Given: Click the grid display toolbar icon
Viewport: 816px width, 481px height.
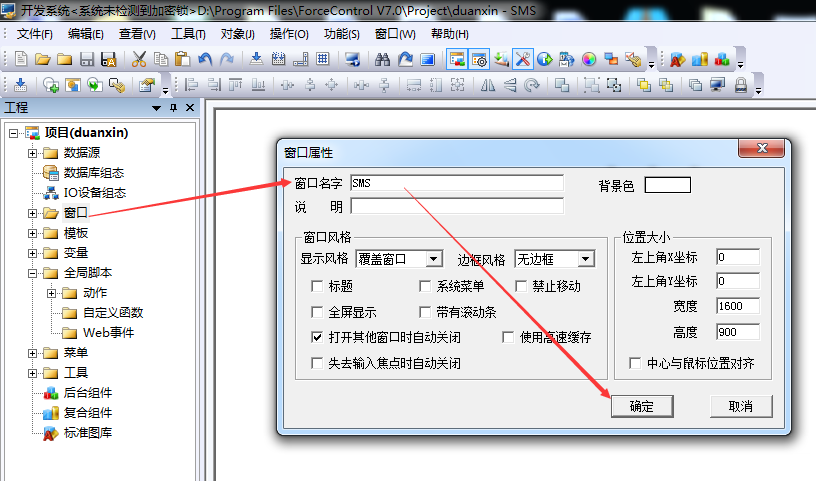Looking at the screenshot, I should click(323, 59).
